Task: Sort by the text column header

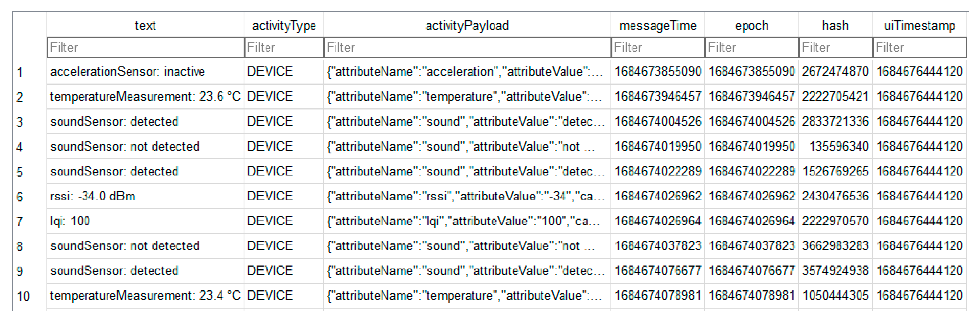Action: [145, 25]
